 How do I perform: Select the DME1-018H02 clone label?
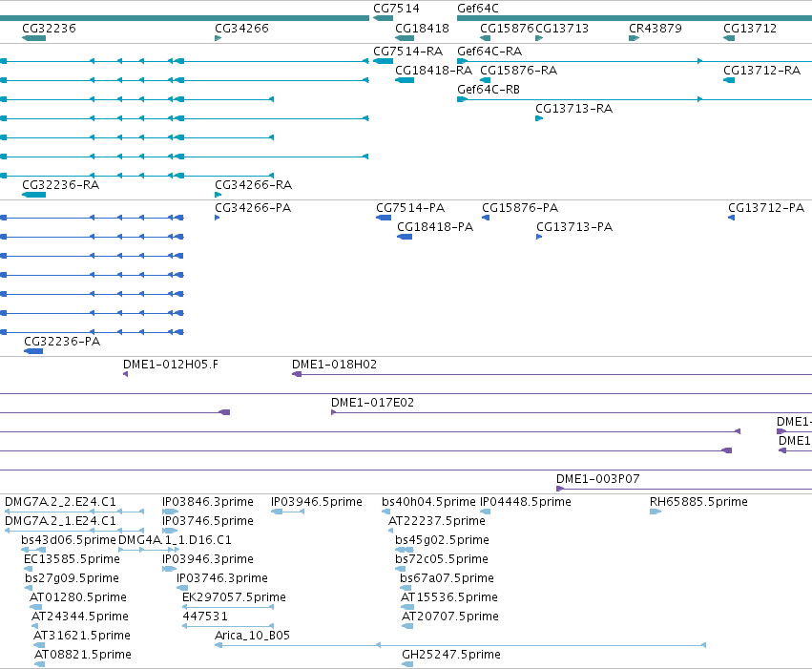(x=335, y=365)
